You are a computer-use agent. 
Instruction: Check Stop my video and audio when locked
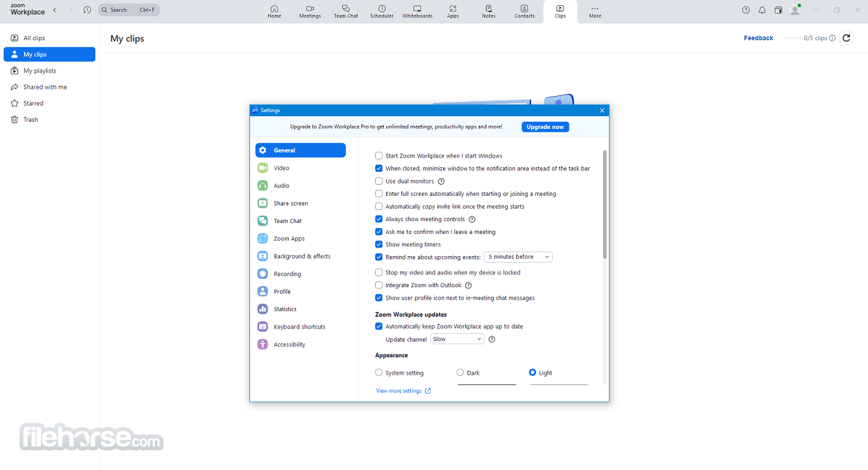[379, 273]
